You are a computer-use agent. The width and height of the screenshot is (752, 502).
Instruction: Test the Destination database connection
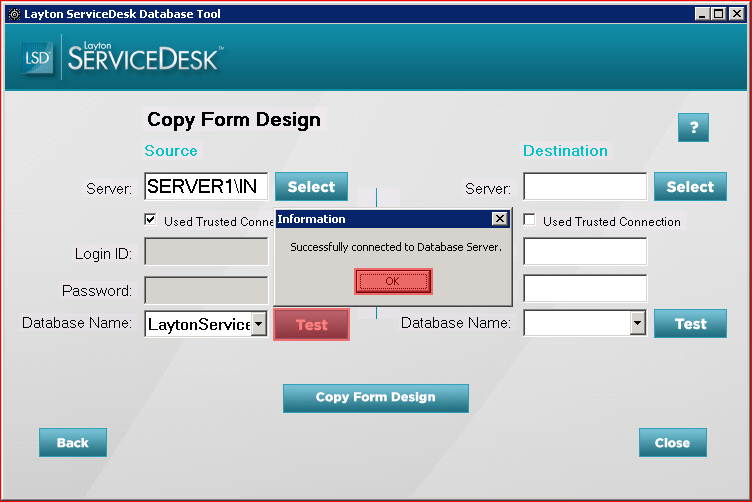(690, 324)
